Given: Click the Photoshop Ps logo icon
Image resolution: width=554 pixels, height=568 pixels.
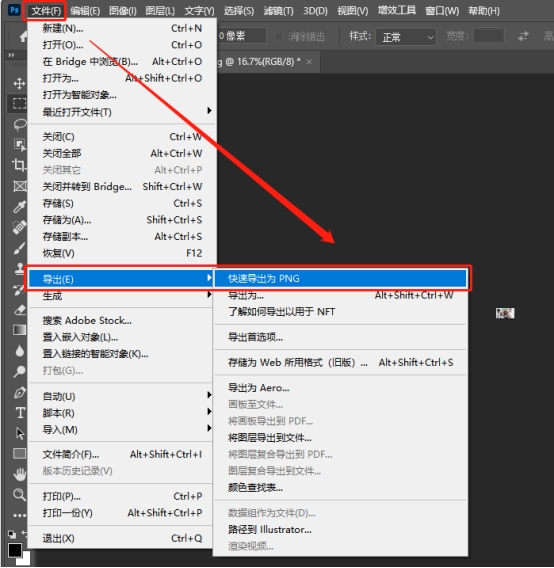Looking at the screenshot, I should click(x=14, y=10).
